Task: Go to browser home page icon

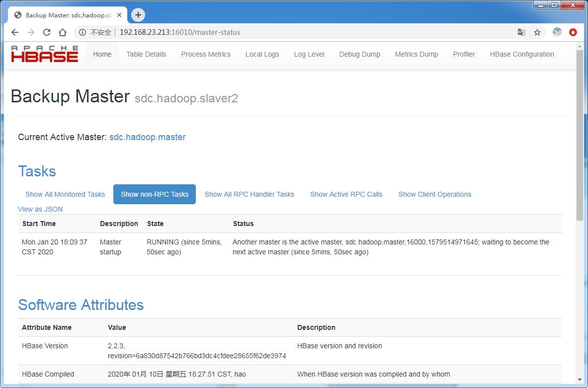Action: [63, 32]
